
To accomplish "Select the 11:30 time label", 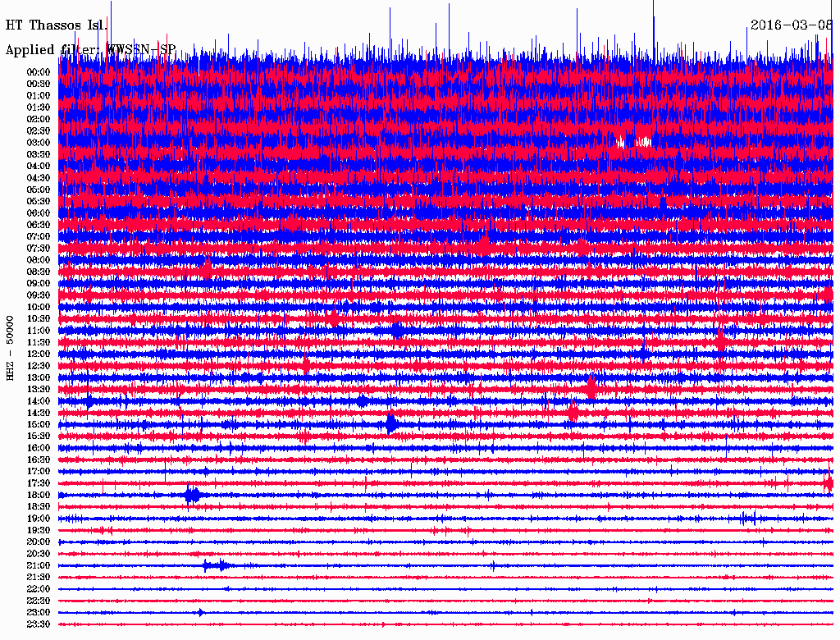I will click(39, 342).
